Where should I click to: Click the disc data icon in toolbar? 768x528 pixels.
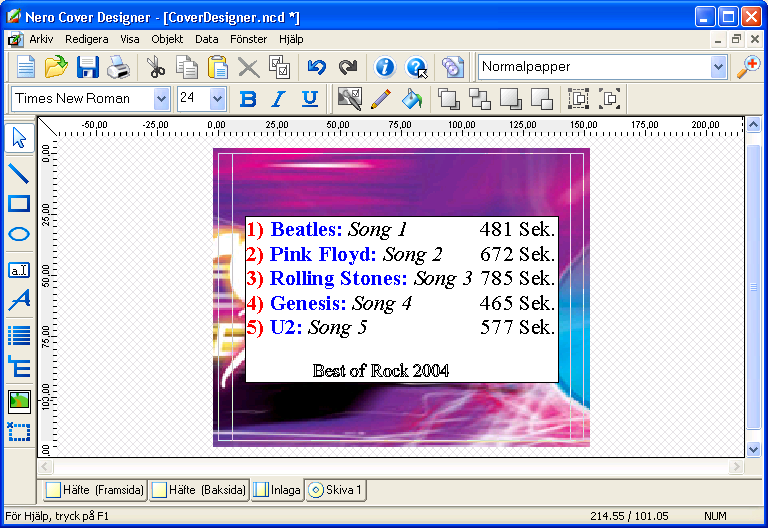pos(453,67)
